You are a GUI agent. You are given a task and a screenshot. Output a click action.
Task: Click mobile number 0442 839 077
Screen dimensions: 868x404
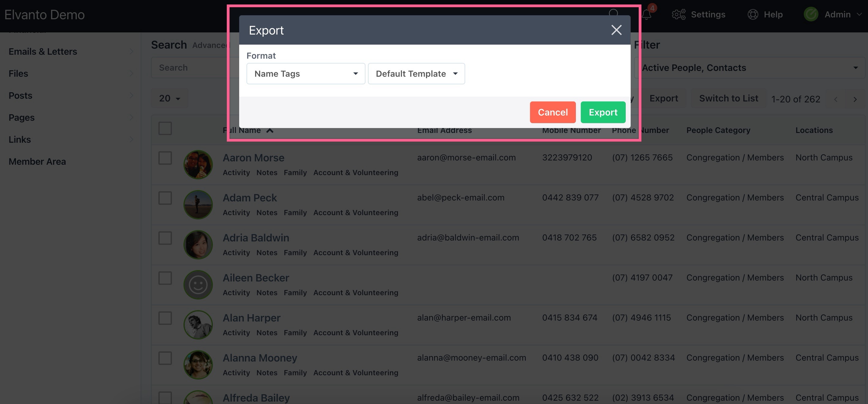coord(570,198)
